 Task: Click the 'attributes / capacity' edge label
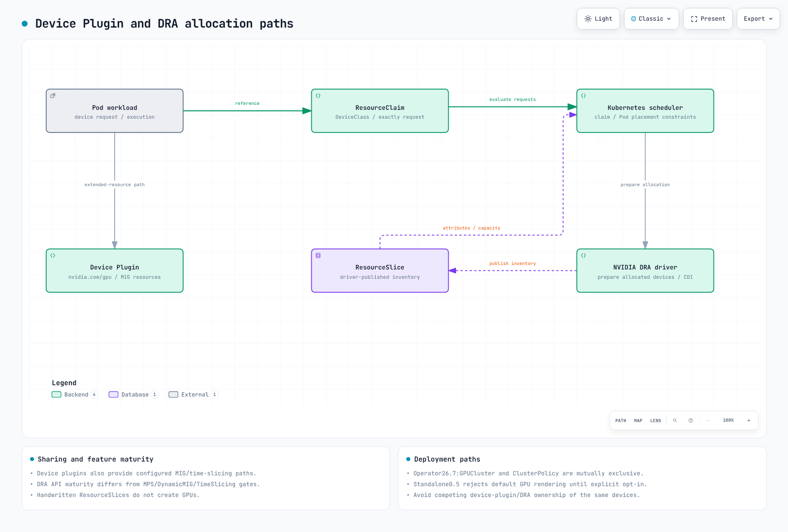(x=471, y=228)
